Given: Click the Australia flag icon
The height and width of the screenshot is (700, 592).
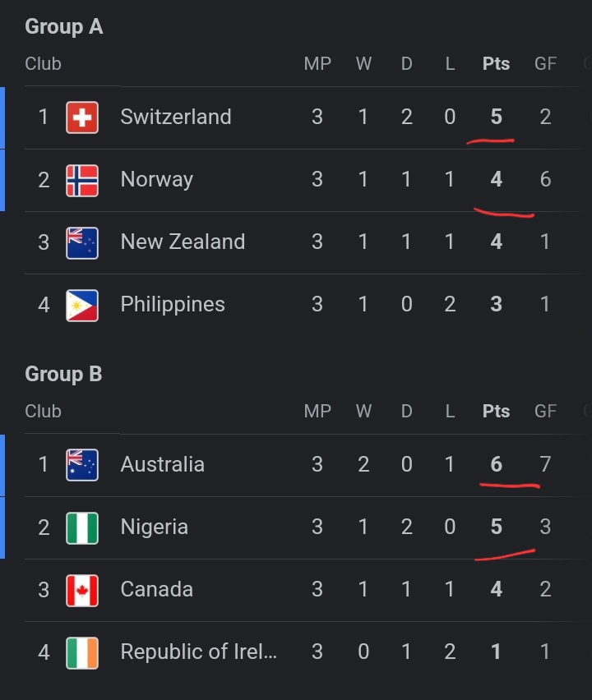Looking at the screenshot, I should pyautogui.click(x=82, y=465).
